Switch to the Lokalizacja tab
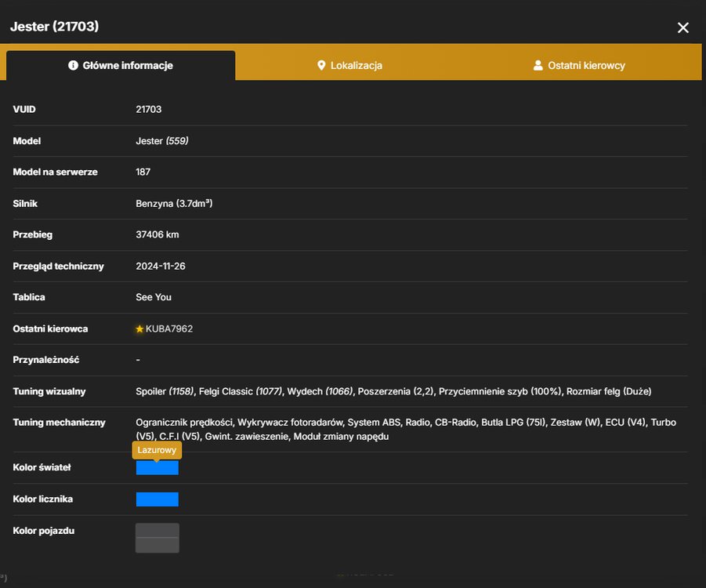The height and width of the screenshot is (588, 706). point(349,65)
